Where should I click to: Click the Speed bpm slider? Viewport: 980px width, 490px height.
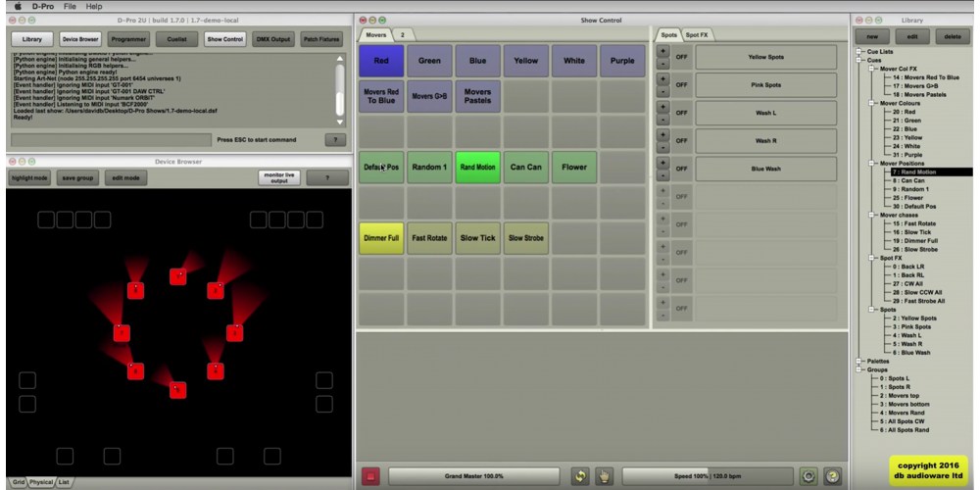pos(708,476)
